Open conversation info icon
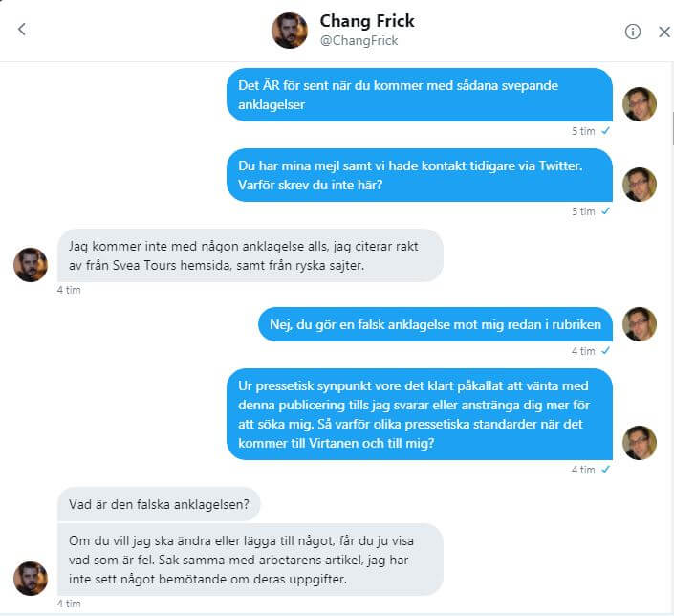Image resolution: width=674 pixels, height=616 pixels. click(633, 32)
